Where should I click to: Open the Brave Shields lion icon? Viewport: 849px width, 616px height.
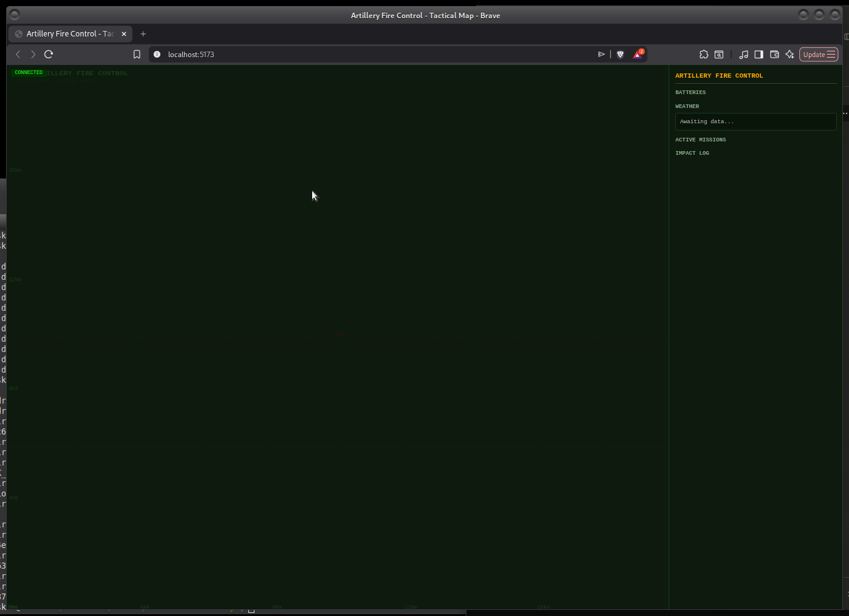620,55
